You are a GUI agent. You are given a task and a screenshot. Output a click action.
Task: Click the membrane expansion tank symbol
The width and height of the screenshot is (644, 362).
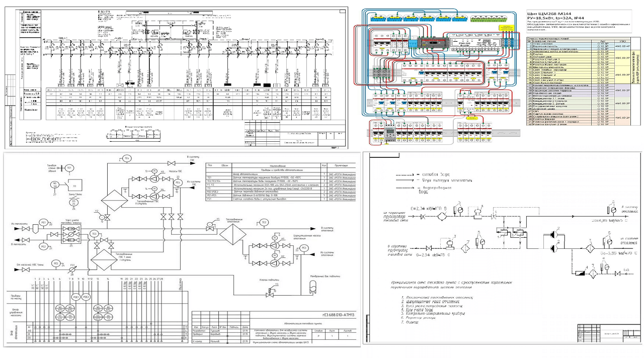click(x=312, y=286)
